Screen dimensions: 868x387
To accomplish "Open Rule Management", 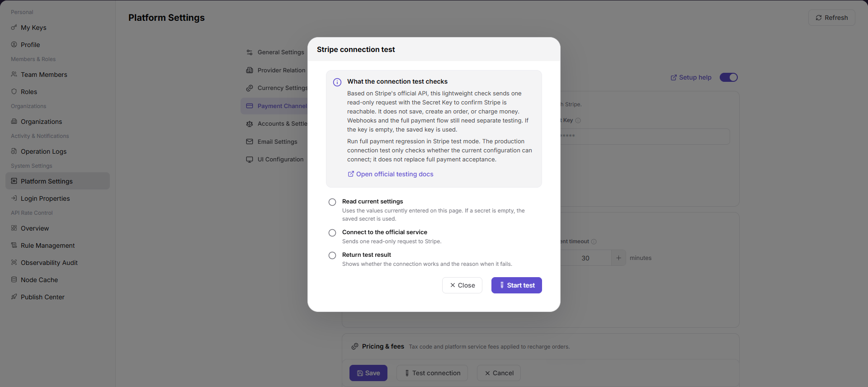I will (x=57, y=245).
